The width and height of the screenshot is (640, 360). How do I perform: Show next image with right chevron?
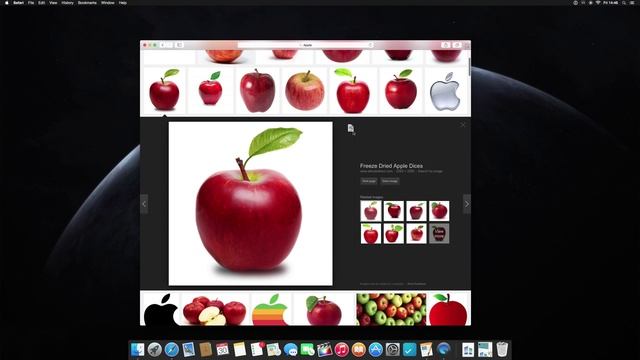coord(467,204)
